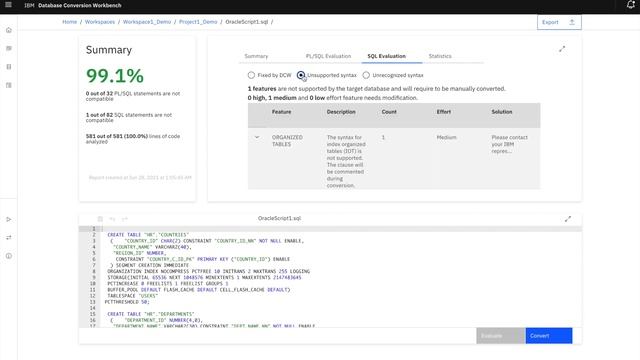Open the hamburger menu in the header
The width and height of the screenshot is (640, 360).
point(8,5)
